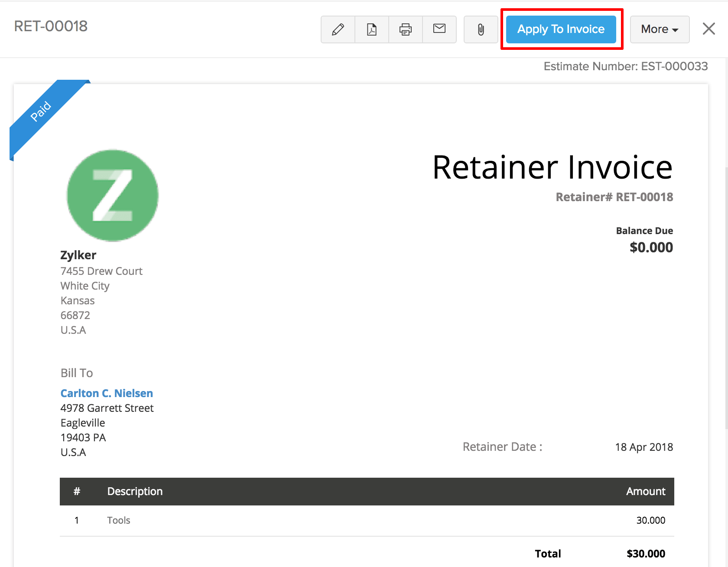
Task: Click the green Zylker logo
Action: tap(113, 196)
